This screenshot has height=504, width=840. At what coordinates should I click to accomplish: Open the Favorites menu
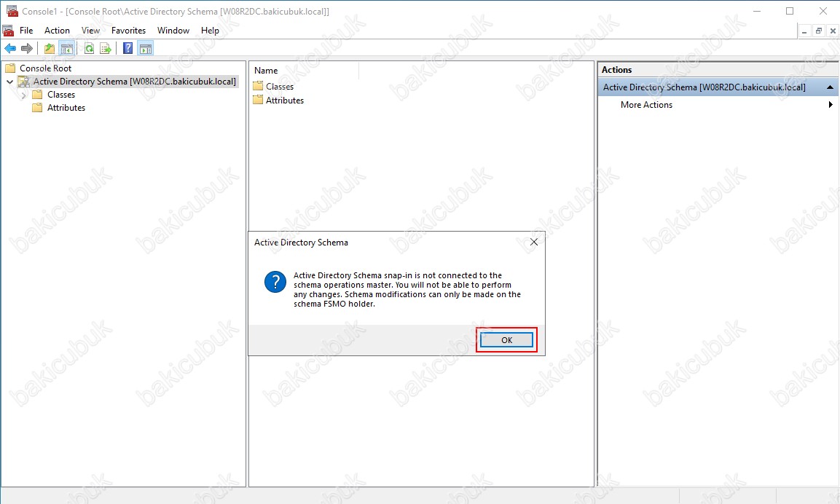click(x=128, y=31)
